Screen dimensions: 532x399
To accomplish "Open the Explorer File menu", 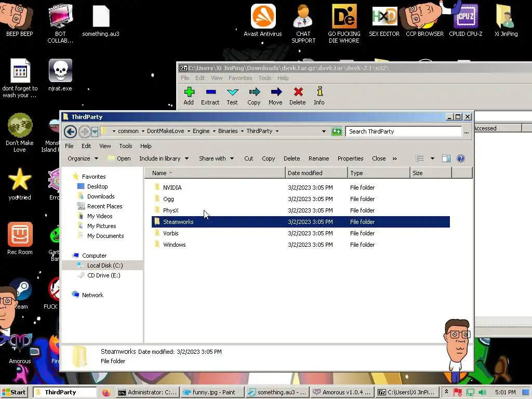I will pyautogui.click(x=69, y=146).
